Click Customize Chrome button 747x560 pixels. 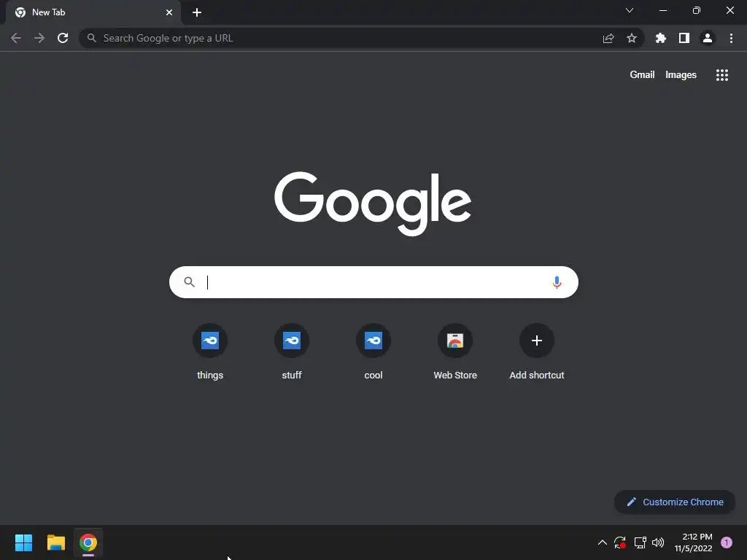675,502
